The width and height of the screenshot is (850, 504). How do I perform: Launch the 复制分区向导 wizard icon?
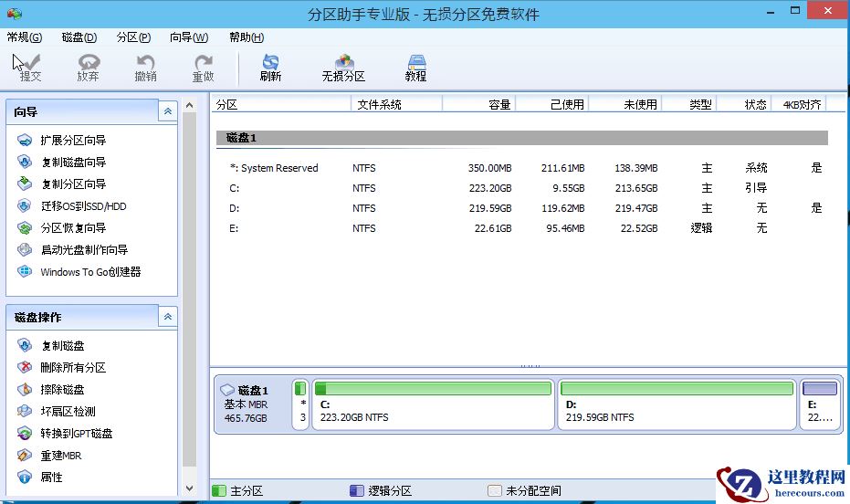point(25,184)
